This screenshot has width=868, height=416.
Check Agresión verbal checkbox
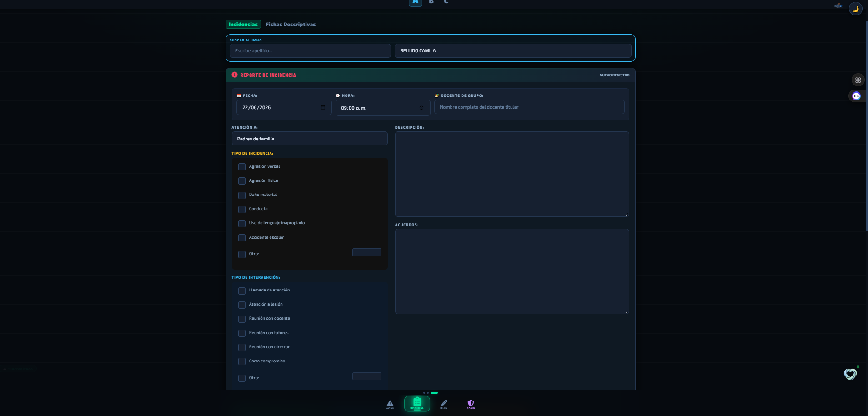[x=242, y=167]
